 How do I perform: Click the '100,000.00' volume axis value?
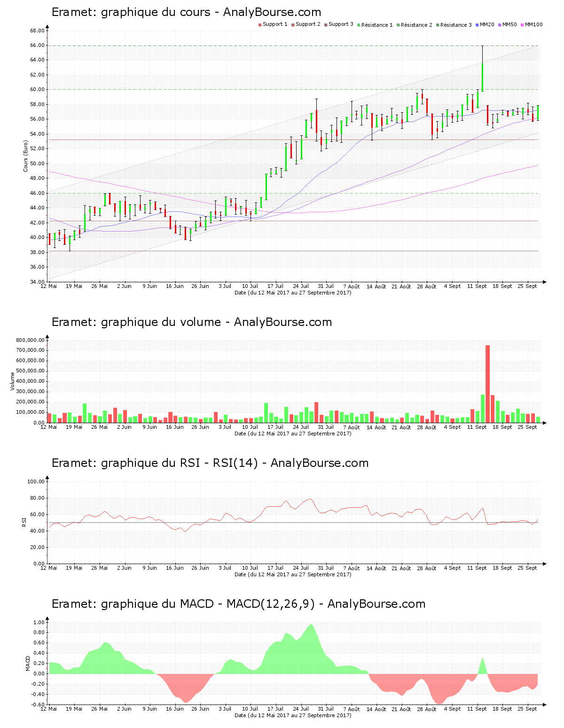click(x=30, y=412)
